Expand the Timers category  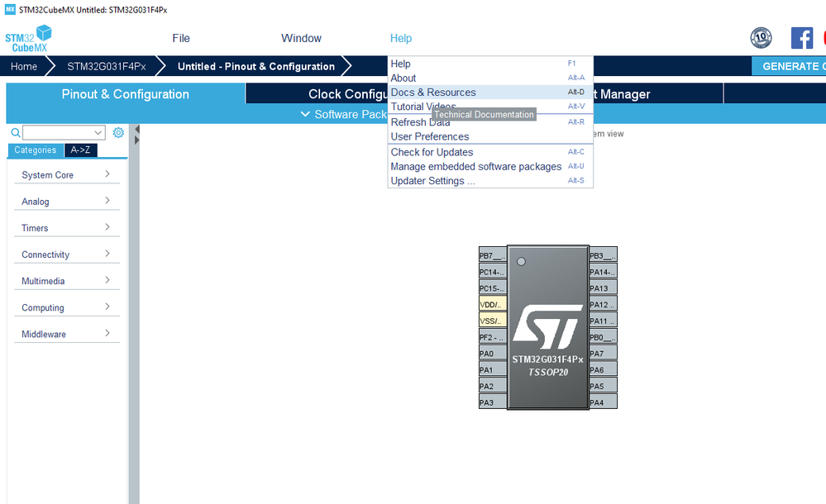point(66,228)
